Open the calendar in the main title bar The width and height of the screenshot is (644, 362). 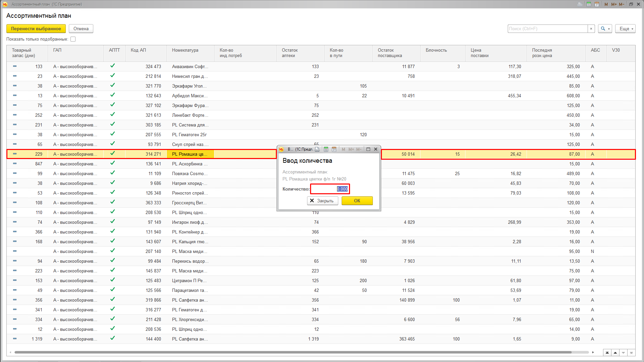point(597,4)
